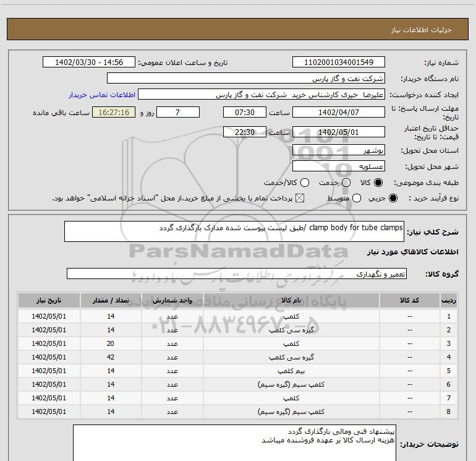Click the need number field 1102001034001549
Screen dimensions: 476x461
click(x=339, y=62)
